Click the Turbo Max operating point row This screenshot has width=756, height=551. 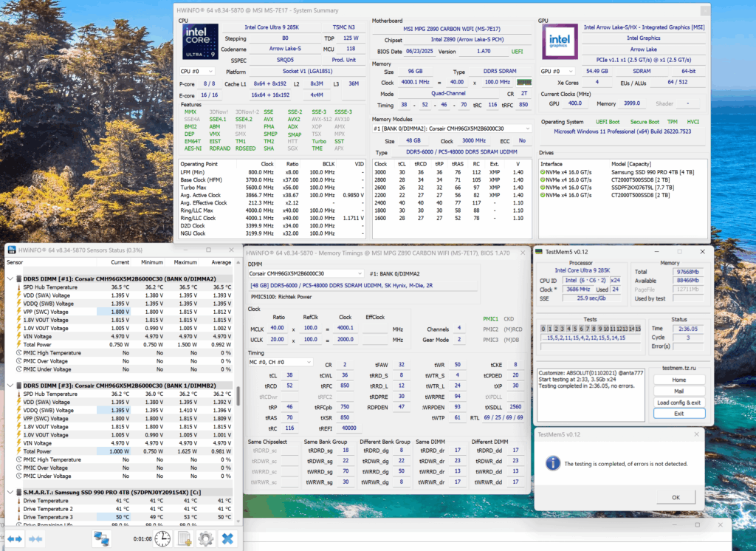point(272,188)
